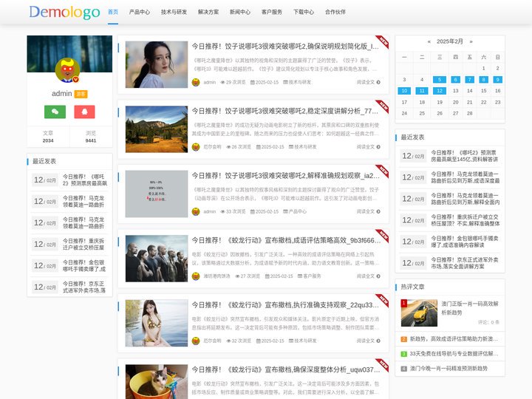Open the cat in bucket thumbnail

[x=157, y=382]
